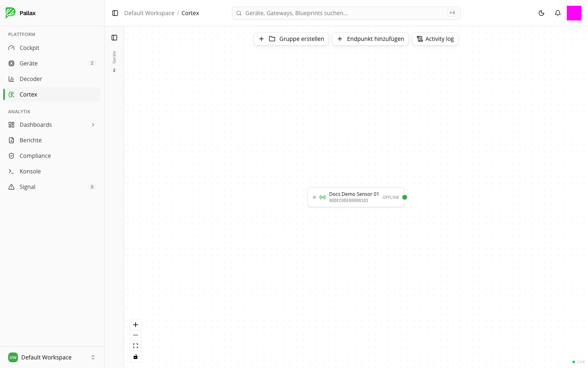This screenshot has height=368, width=588.
Task: Click the Signal count badge 0
Action: click(x=92, y=187)
